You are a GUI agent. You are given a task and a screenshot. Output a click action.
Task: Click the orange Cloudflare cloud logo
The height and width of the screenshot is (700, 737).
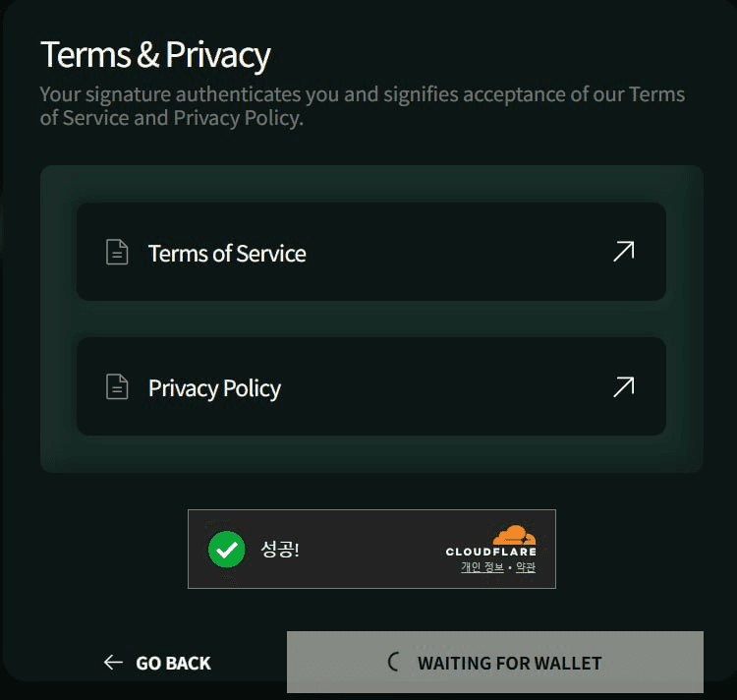(x=514, y=536)
